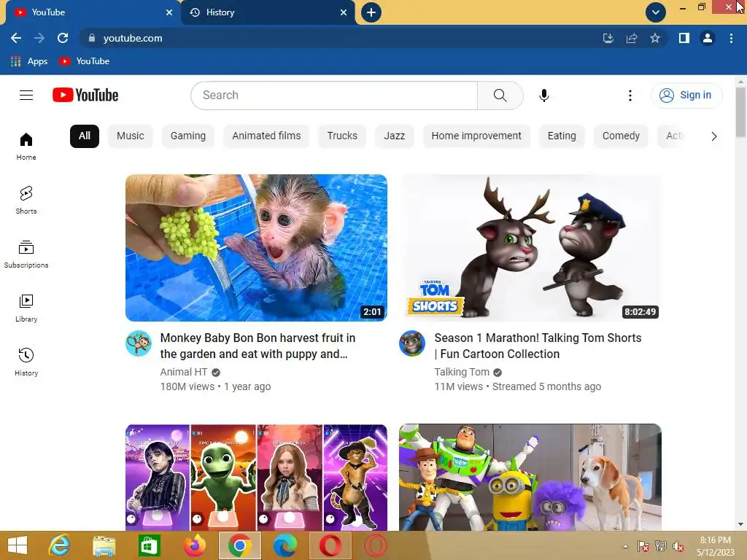Select the Trucks category chip
This screenshot has width=747, height=560.
point(342,136)
